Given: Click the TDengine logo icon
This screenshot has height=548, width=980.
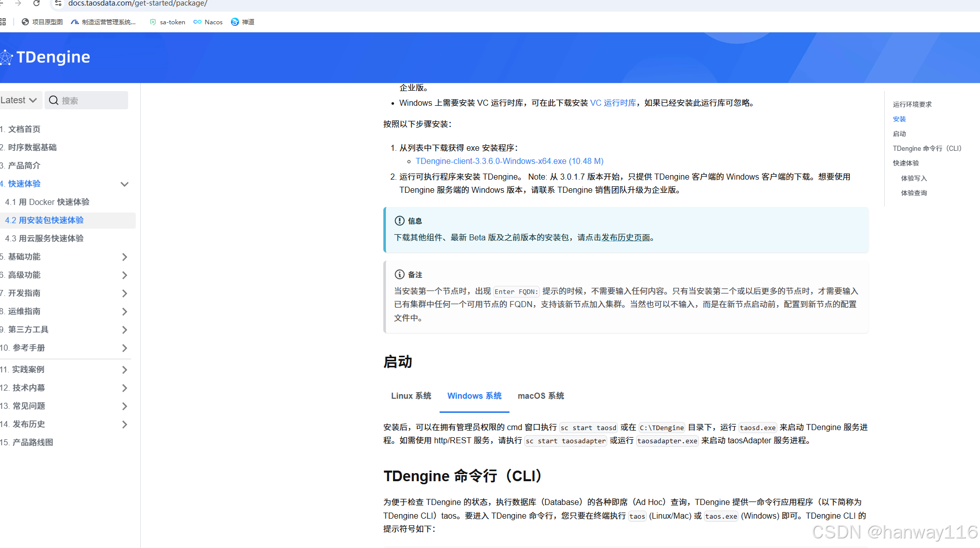Looking at the screenshot, I should click(x=6, y=57).
